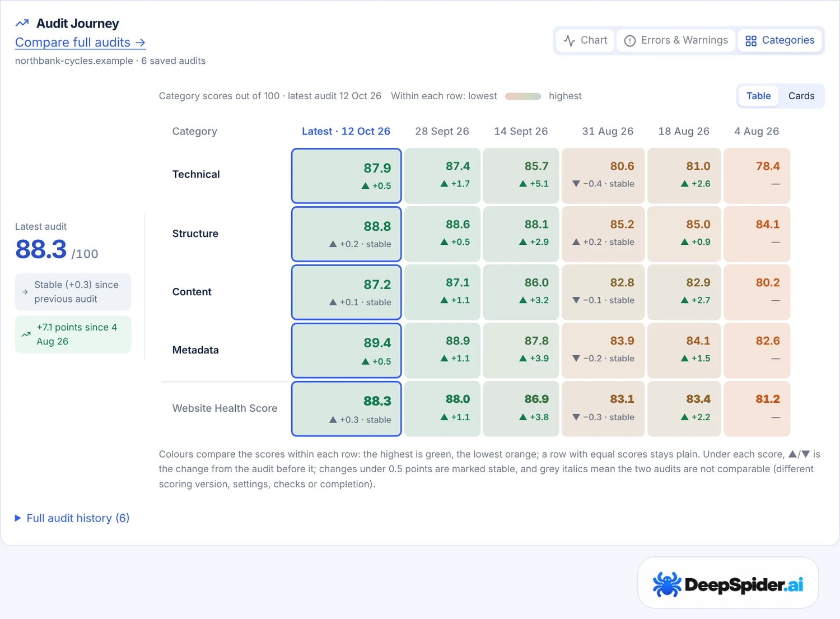This screenshot has height=619, width=840.
Task: Click the 4 Aug 26 column header
Action: [757, 131]
